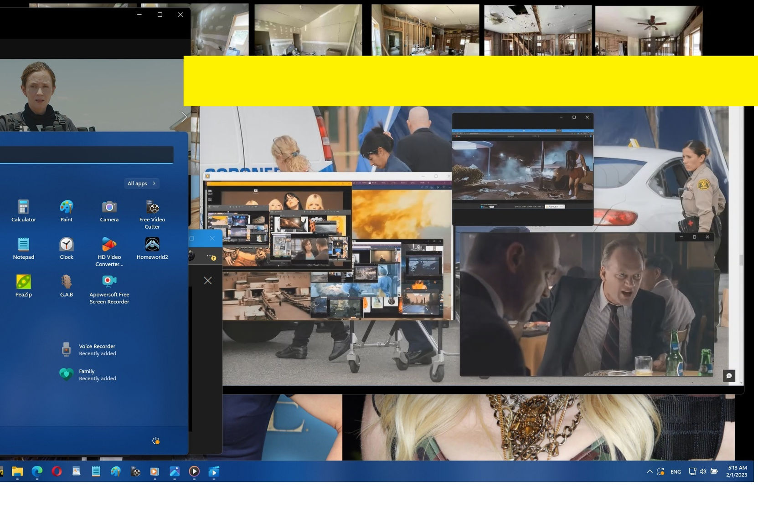Image resolution: width=758 pixels, height=532 pixels.
Task: Switch to Photos app on taskbar
Action: (175, 471)
